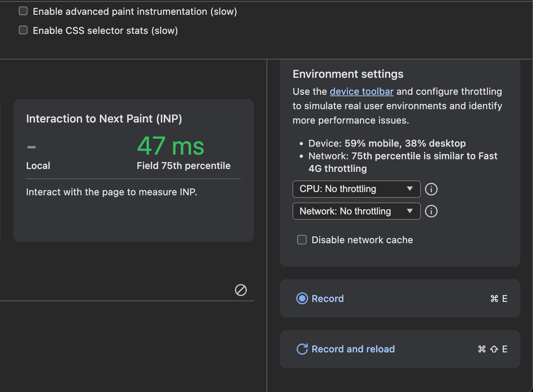Image resolution: width=533 pixels, height=392 pixels.
Task: Click the Environment settings heading
Action: (x=348, y=74)
